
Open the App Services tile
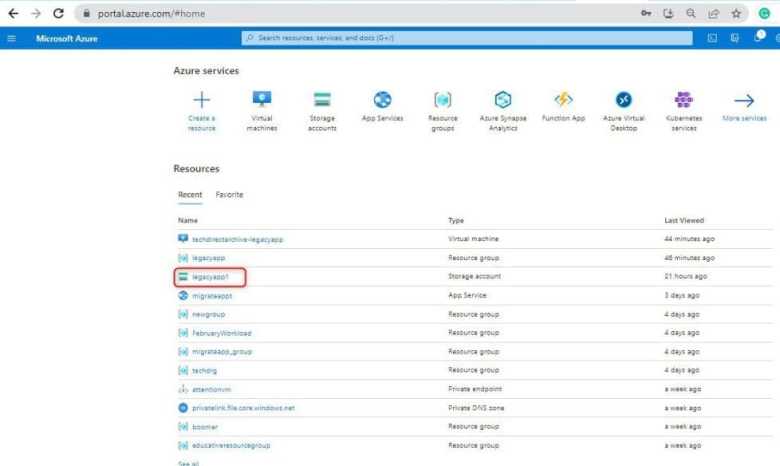tap(382, 106)
